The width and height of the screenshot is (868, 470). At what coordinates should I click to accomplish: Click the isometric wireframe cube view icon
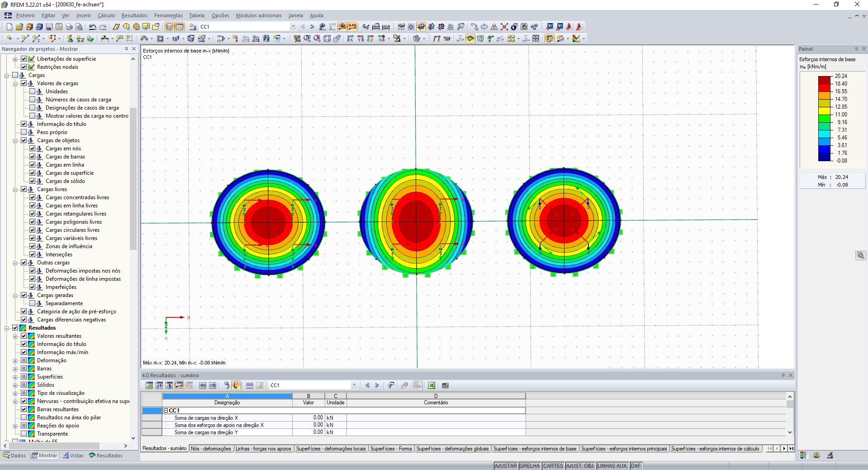tap(327, 38)
